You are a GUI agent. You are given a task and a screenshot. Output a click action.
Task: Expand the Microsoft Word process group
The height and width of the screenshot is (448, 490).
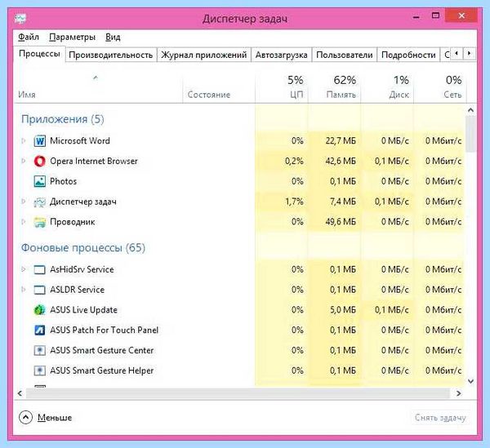[x=24, y=141]
